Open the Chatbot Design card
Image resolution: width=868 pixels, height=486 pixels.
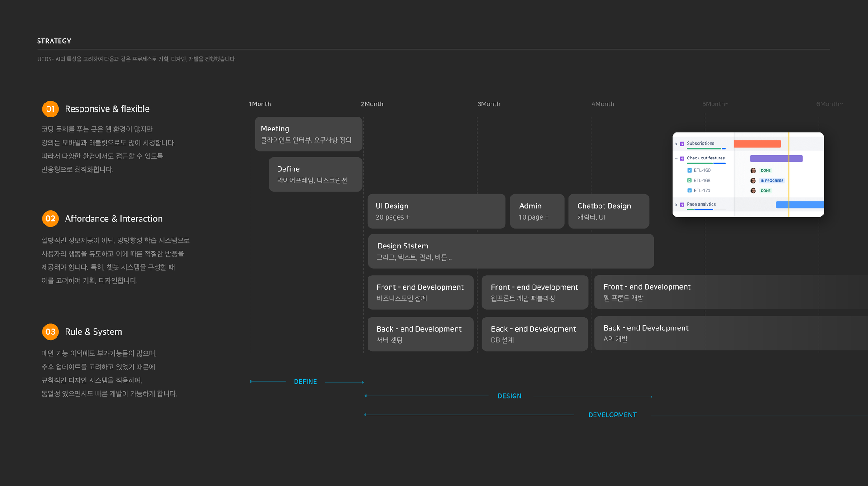click(609, 211)
